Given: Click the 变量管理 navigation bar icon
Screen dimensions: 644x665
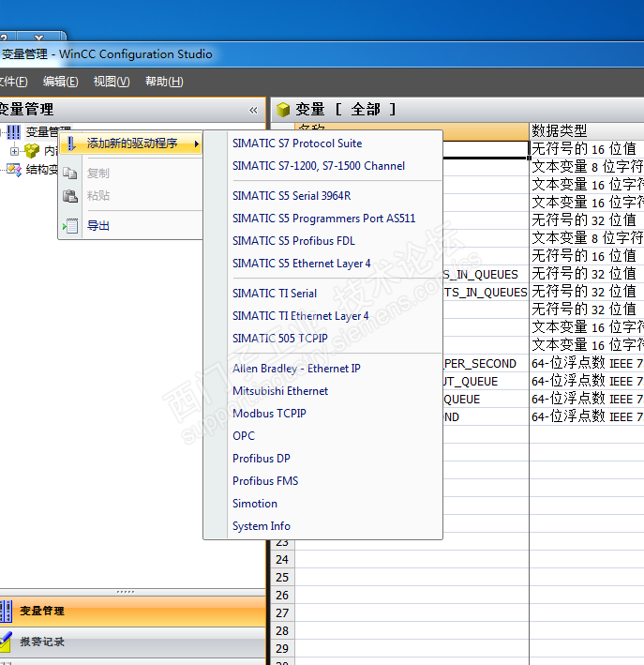Looking at the screenshot, I should coord(6,612).
